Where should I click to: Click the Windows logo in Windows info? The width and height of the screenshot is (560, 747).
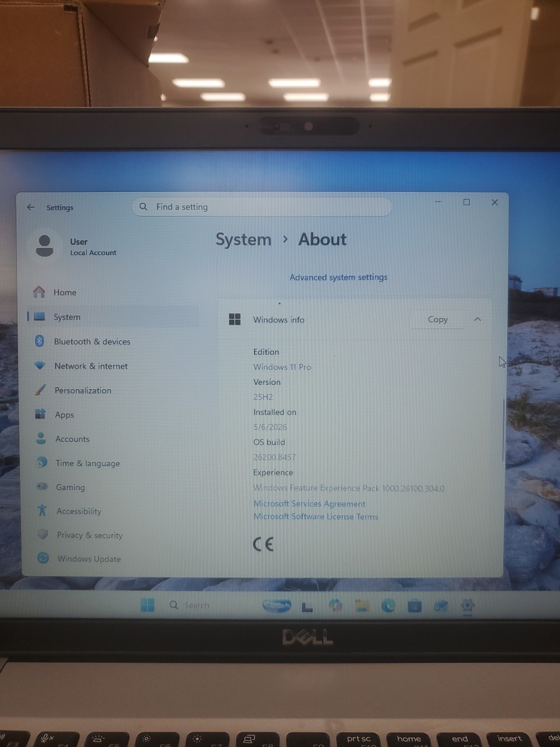[x=235, y=320]
